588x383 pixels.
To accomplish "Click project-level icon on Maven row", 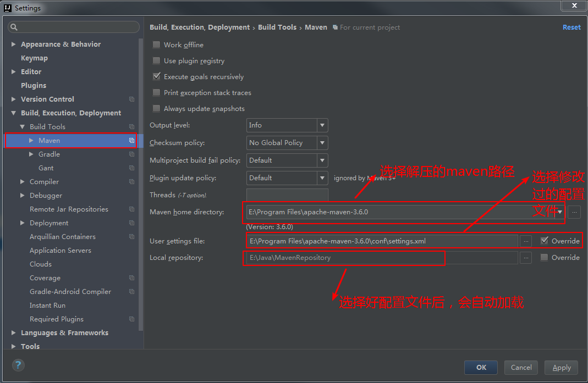I will [x=131, y=141].
